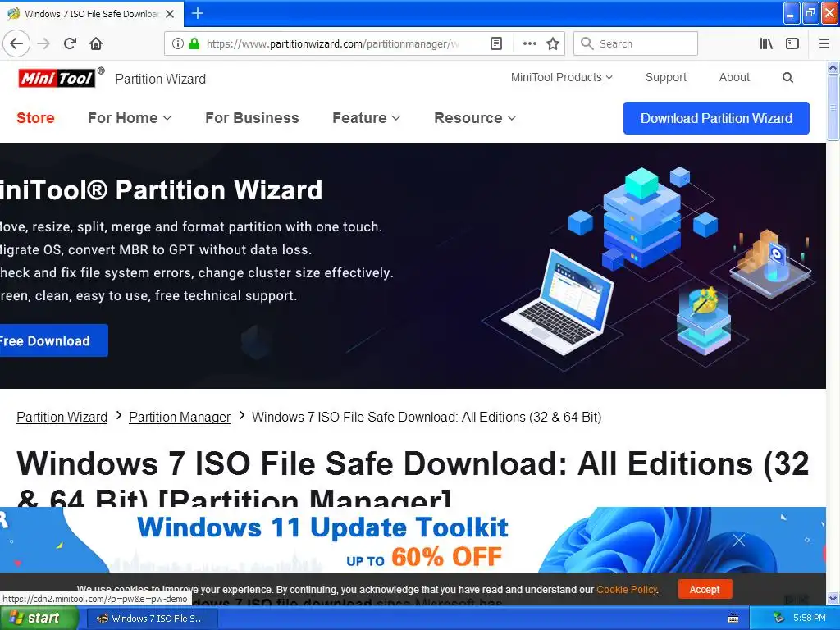840x630 pixels.
Task: Click the MiniTool logo
Action: [57, 78]
